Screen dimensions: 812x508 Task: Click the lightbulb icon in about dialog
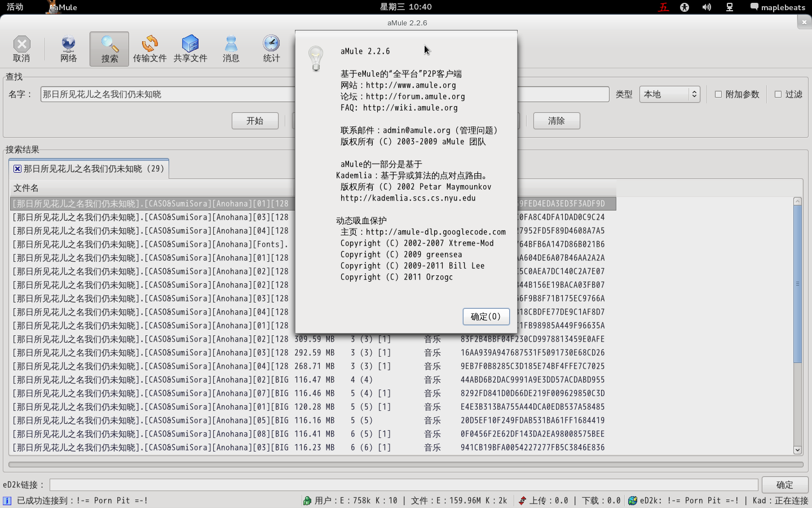(x=316, y=59)
